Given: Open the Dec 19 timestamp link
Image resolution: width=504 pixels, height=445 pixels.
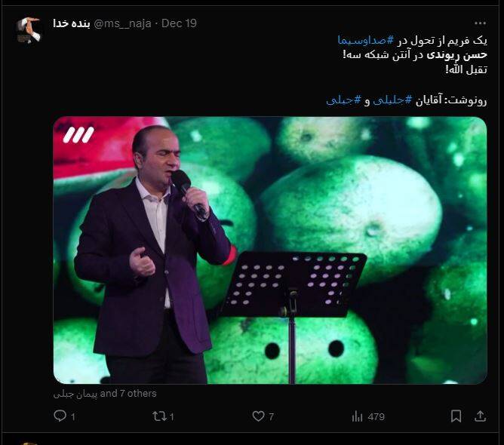Looking at the screenshot, I should pyautogui.click(x=179, y=23).
